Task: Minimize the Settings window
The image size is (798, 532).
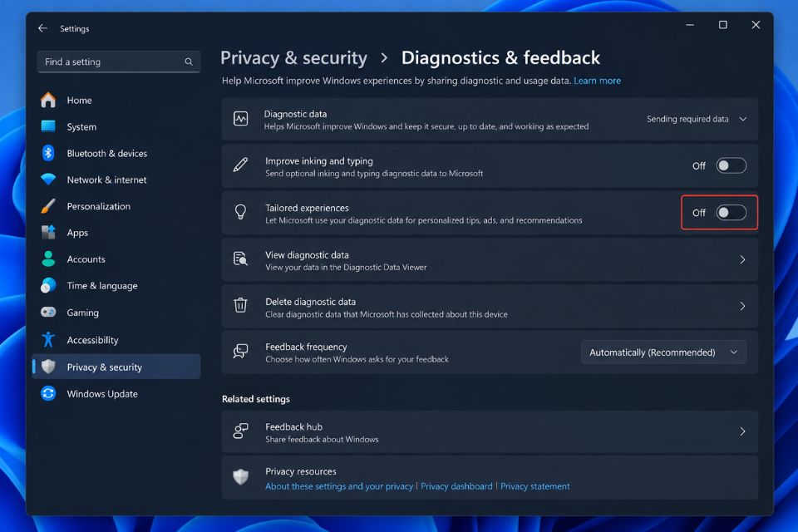Action: [x=690, y=25]
